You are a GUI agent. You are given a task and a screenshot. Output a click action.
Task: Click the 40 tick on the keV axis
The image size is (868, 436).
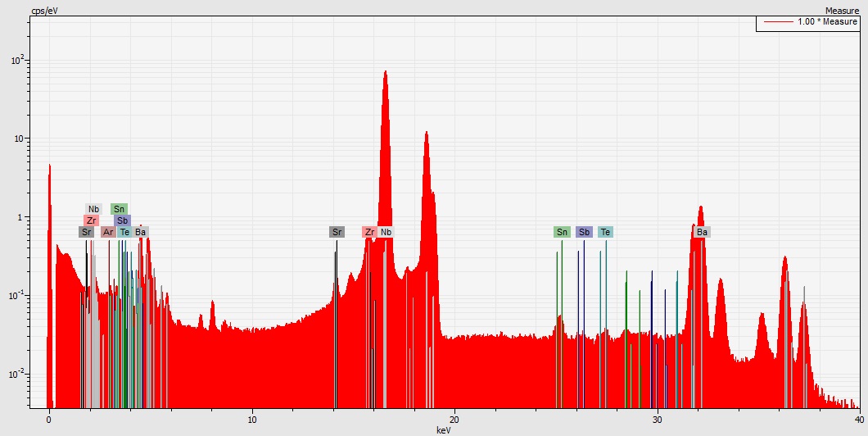click(x=860, y=420)
